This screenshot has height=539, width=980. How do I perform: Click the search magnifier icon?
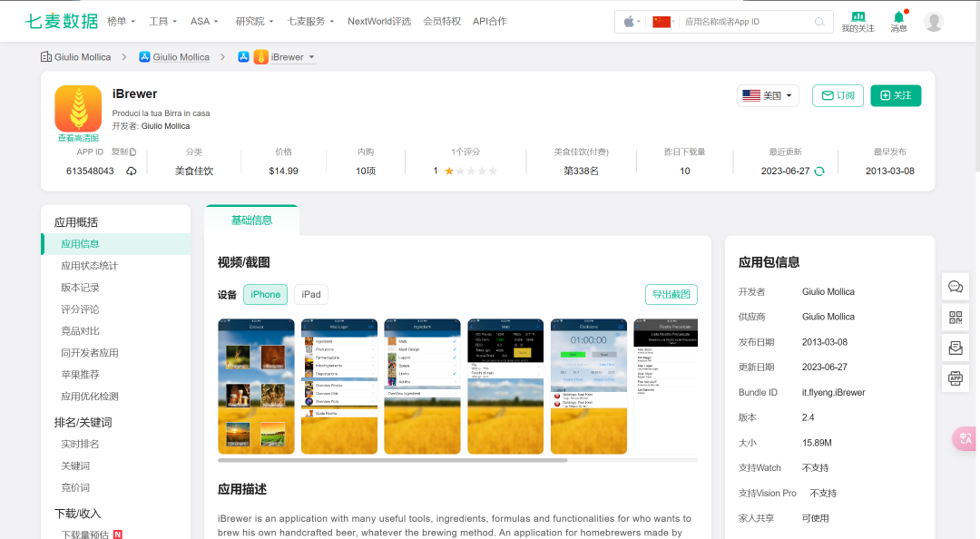[x=818, y=22]
